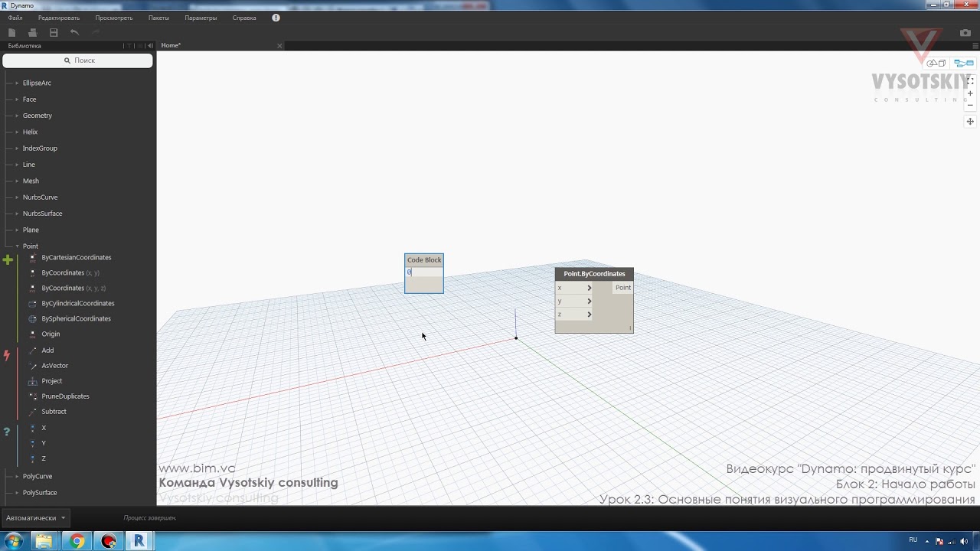Open the Автоматически run mode dropdown
This screenshot has height=551, width=980.
pyautogui.click(x=35, y=518)
